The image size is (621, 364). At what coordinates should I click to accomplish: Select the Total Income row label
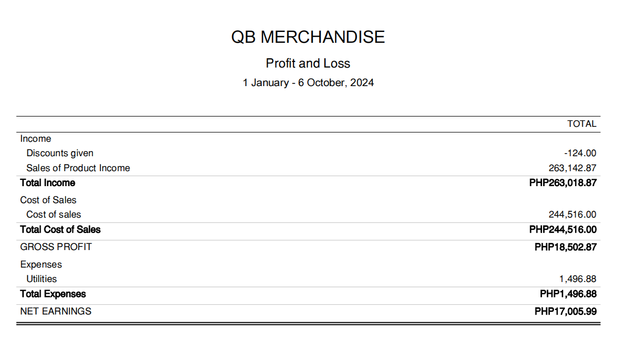pyautogui.click(x=47, y=183)
